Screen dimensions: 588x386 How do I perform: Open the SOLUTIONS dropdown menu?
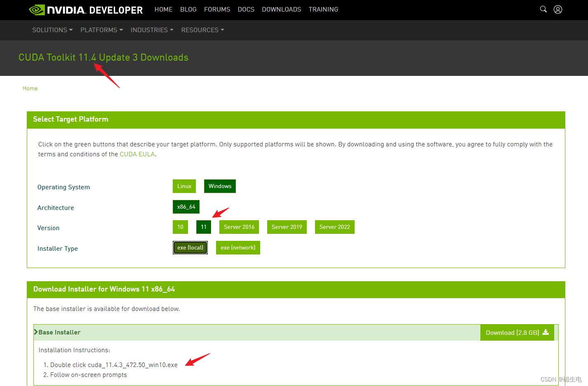coord(52,30)
